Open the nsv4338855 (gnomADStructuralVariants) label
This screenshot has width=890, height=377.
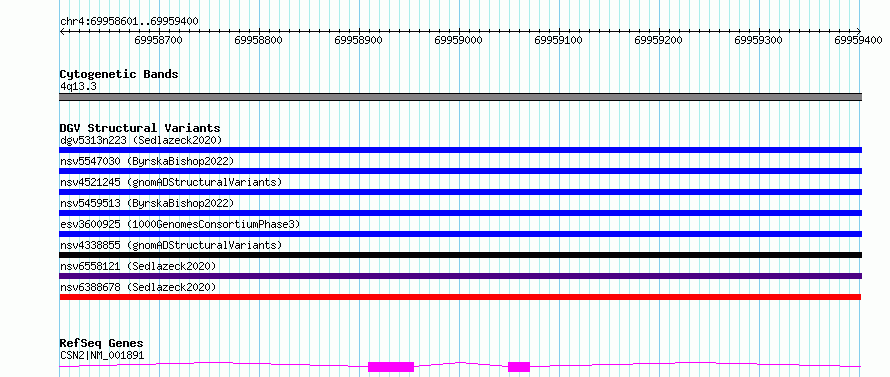click(x=171, y=245)
